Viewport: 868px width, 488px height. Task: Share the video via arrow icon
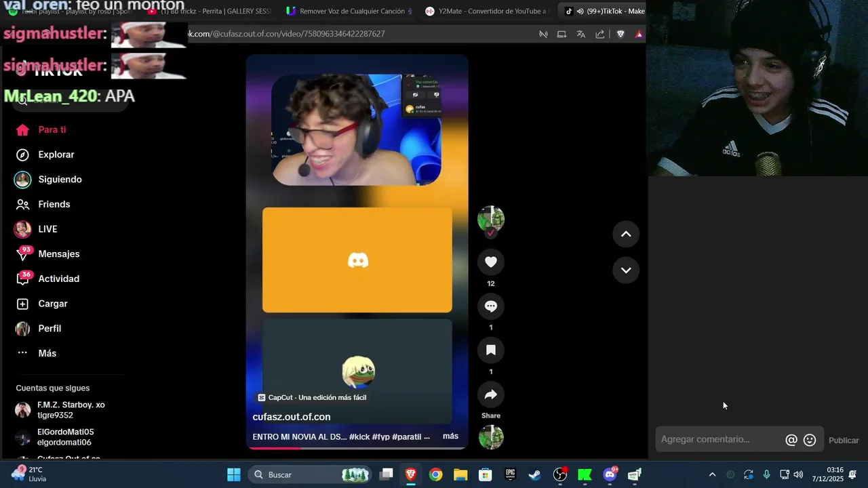[x=491, y=394]
